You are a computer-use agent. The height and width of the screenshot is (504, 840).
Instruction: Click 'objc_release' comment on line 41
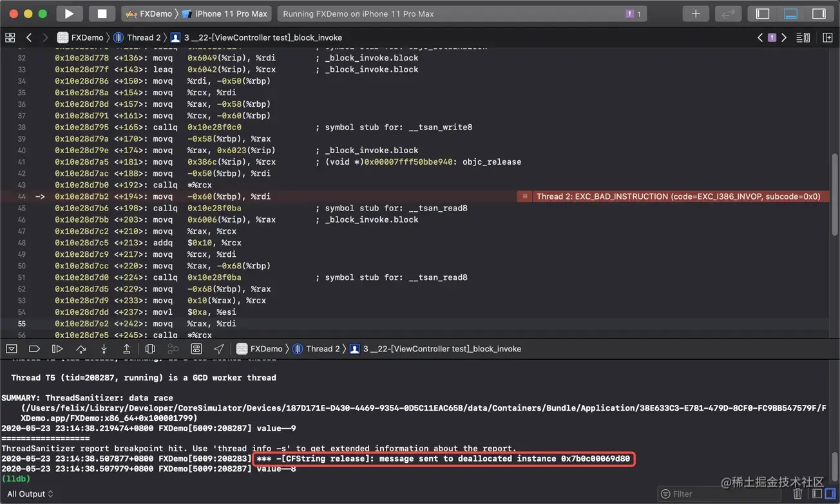click(x=492, y=162)
